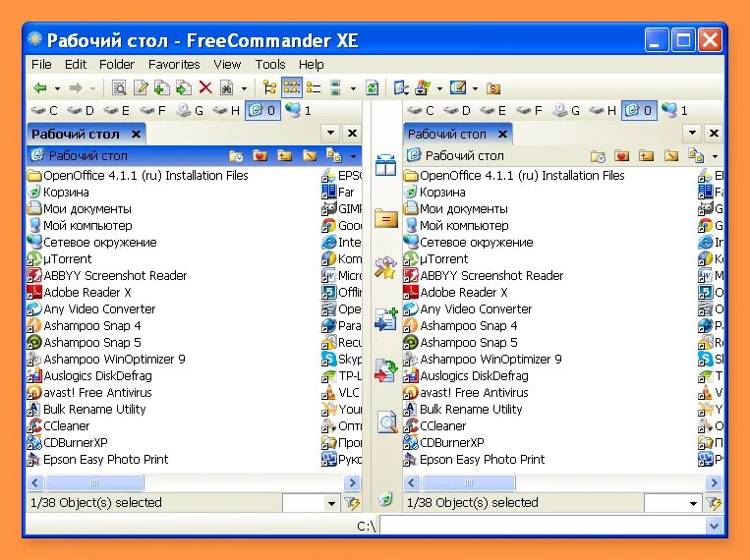Click the Windows Start menu toolbar icon

(423, 88)
